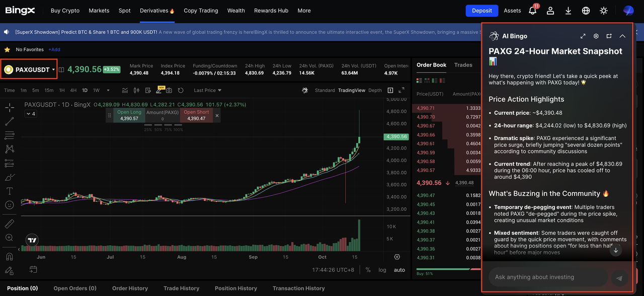The height and width of the screenshot is (296, 644).
Task: Click the Ask anything about investing field
Action: pyautogui.click(x=547, y=277)
